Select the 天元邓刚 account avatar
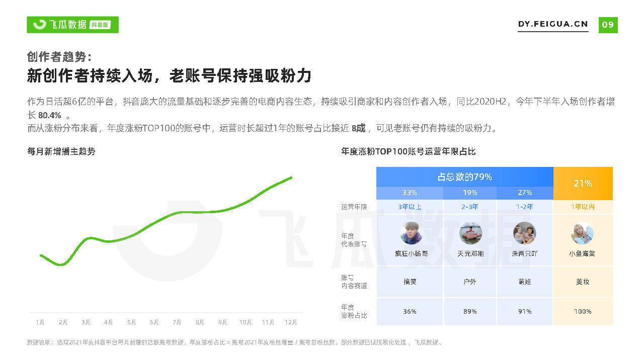This screenshot has width=644, height=362. 470,233
